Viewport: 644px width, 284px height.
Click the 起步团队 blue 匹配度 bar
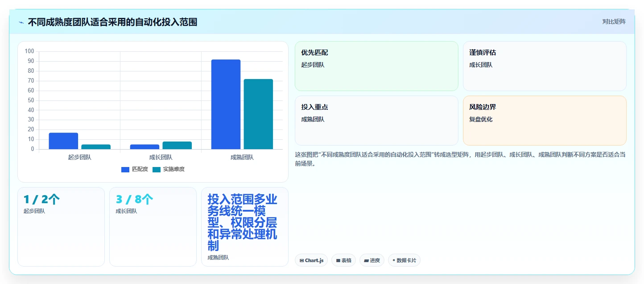[63, 141]
